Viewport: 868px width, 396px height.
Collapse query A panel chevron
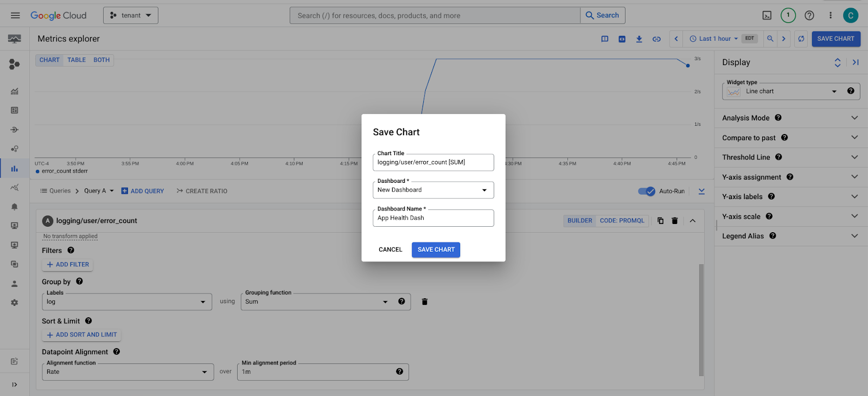point(693,221)
